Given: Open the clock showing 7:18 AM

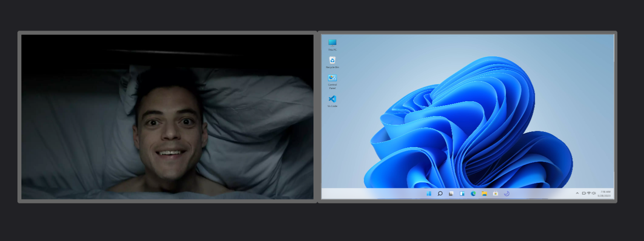Looking at the screenshot, I should tap(605, 193).
